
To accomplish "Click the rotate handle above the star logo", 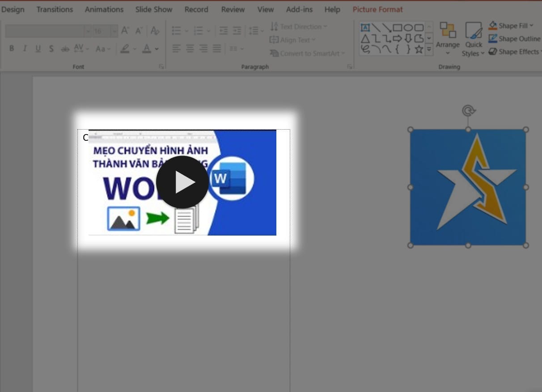I will point(468,110).
